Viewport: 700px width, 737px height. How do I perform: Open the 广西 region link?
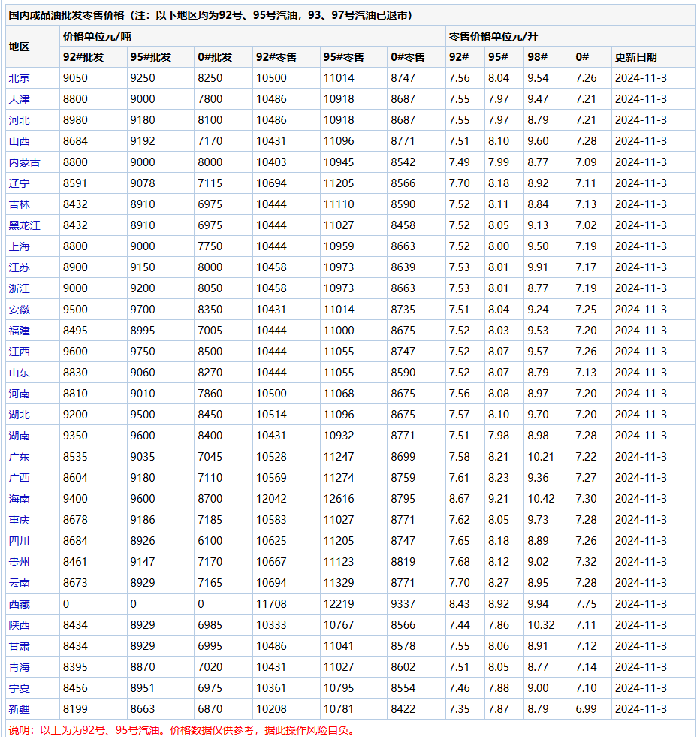pos(19,478)
